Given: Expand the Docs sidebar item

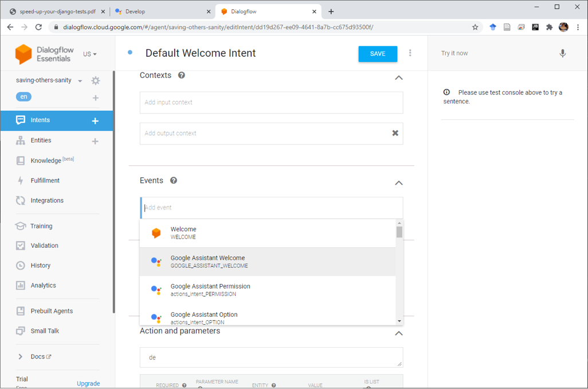Looking at the screenshot, I should coord(20,356).
